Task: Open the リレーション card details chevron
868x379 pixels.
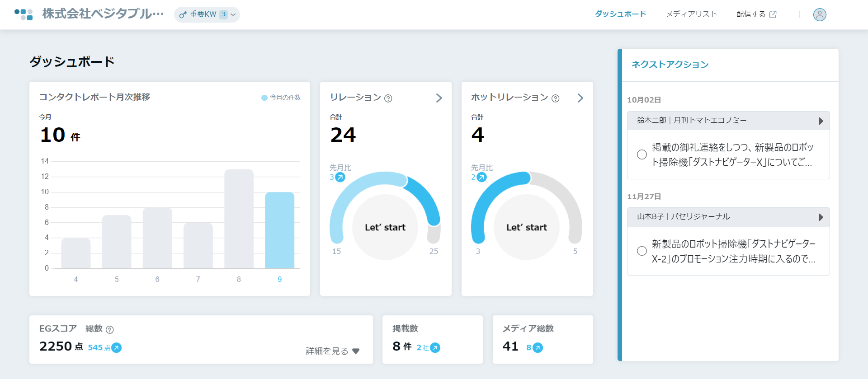Action: pyautogui.click(x=439, y=98)
